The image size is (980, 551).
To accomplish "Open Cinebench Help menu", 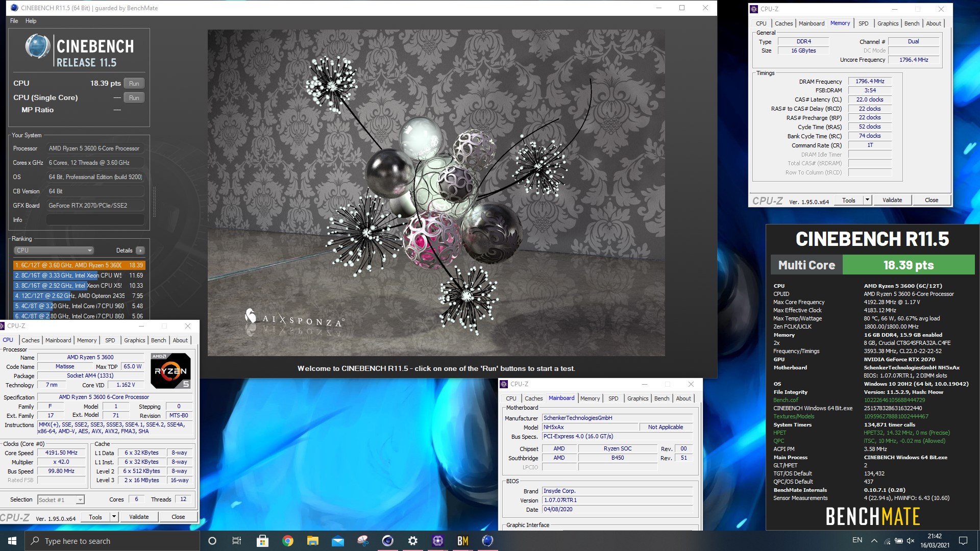I will coord(31,21).
